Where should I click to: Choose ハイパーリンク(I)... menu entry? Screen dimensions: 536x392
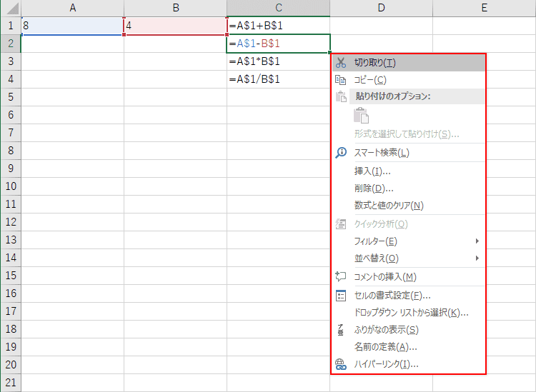point(409,364)
